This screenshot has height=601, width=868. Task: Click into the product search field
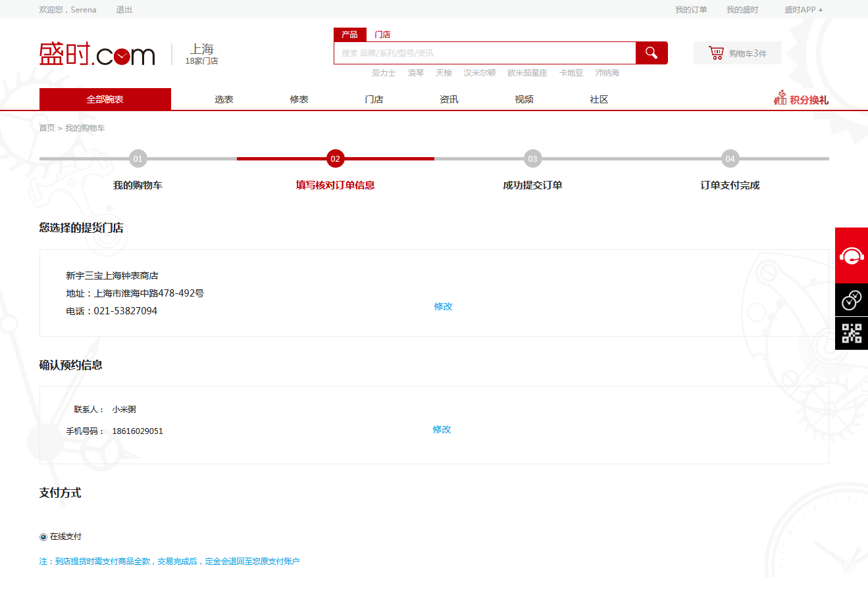(x=484, y=53)
